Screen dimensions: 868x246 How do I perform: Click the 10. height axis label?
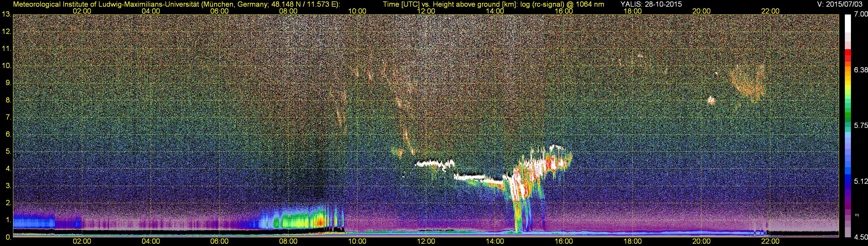(x=6, y=65)
